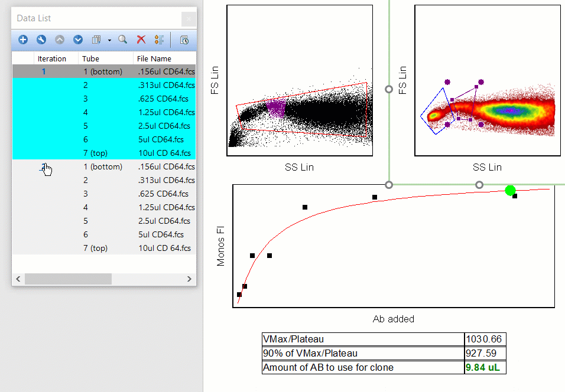The width and height of the screenshot is (565, 392).
Task: Open the wrench settings icon
Action: [x=41, y=40]
